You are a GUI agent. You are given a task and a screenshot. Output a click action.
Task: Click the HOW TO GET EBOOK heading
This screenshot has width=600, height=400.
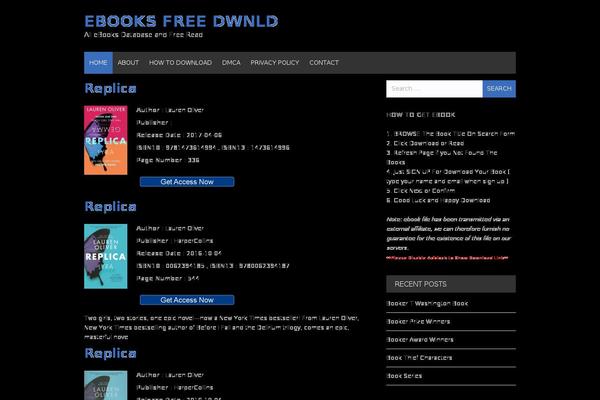[x=421, y=114]
